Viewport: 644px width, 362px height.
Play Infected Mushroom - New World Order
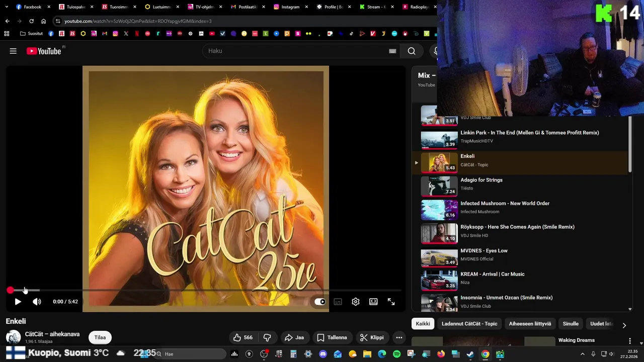(x=521, y=210)
